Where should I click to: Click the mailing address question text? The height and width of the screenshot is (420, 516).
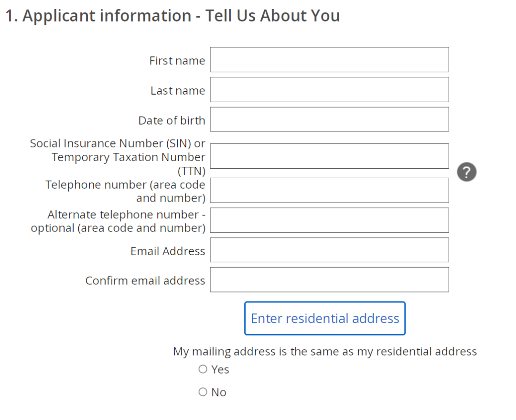(x=325, y=352)
